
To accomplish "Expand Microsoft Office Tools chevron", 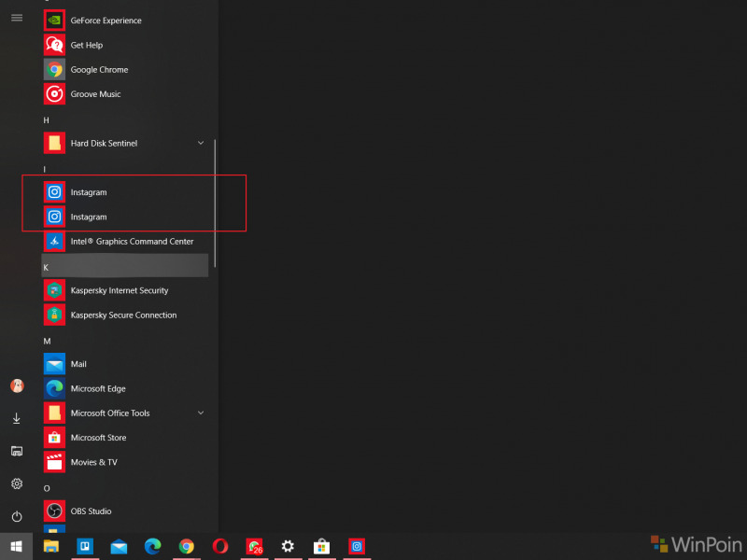I will [x=201, y=413].
